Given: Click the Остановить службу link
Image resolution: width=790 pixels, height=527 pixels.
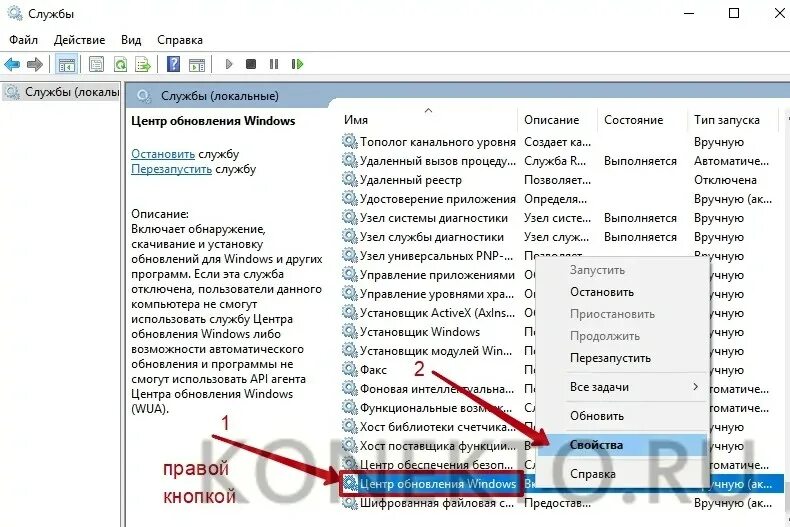Looking at the screenshot, I should (x=163, y=154).
